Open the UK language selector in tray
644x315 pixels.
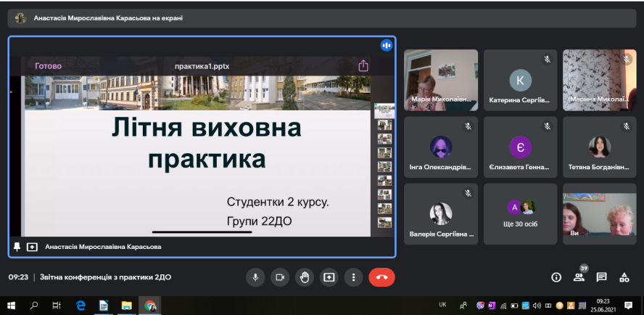pos(442,305)
